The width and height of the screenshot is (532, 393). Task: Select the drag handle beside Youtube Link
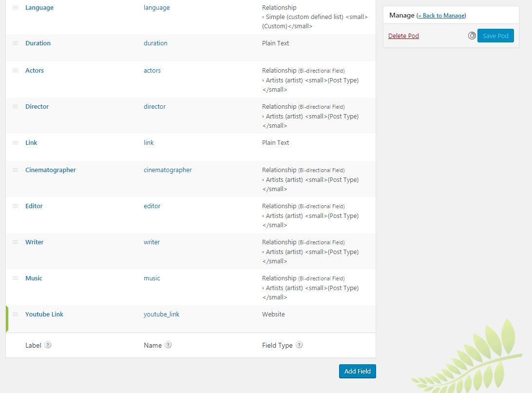15,314
